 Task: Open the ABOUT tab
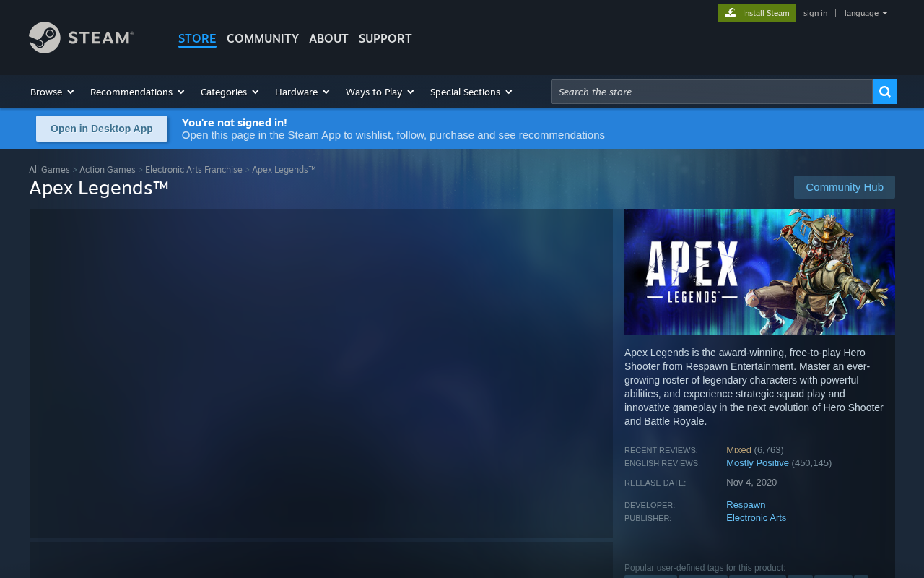coord(328,38)
